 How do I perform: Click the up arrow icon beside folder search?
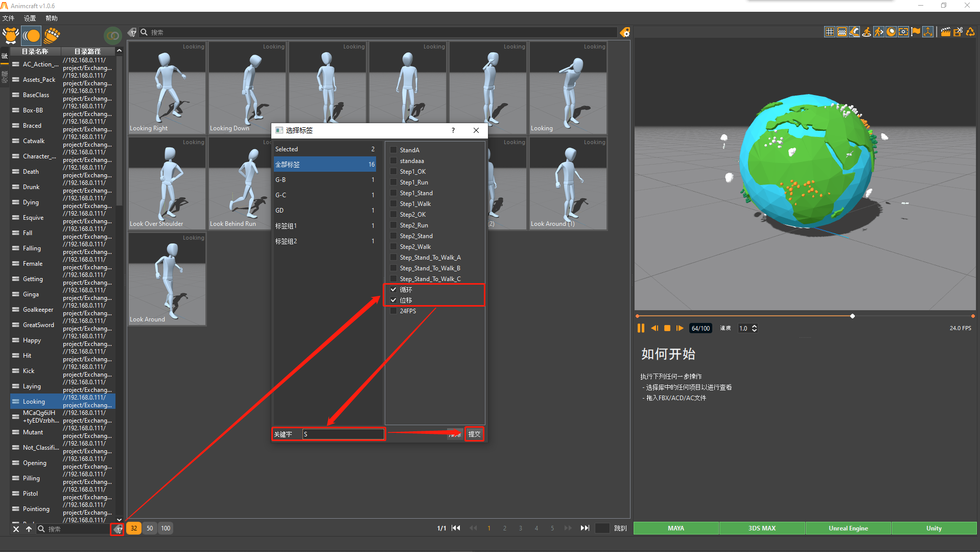29,529
